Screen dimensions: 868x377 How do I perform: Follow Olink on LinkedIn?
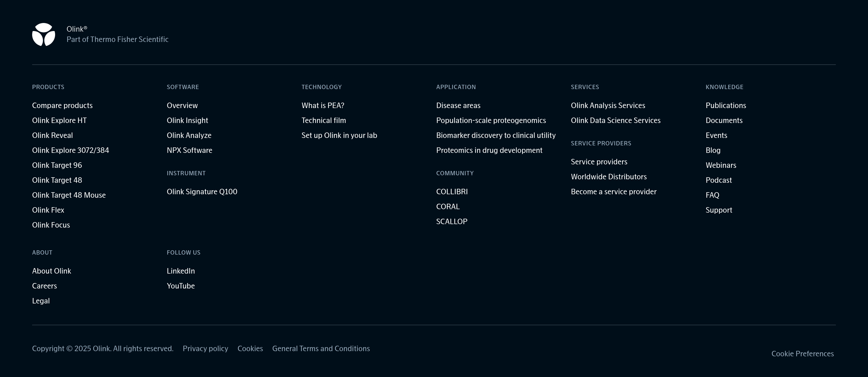(x=181, y=271)
